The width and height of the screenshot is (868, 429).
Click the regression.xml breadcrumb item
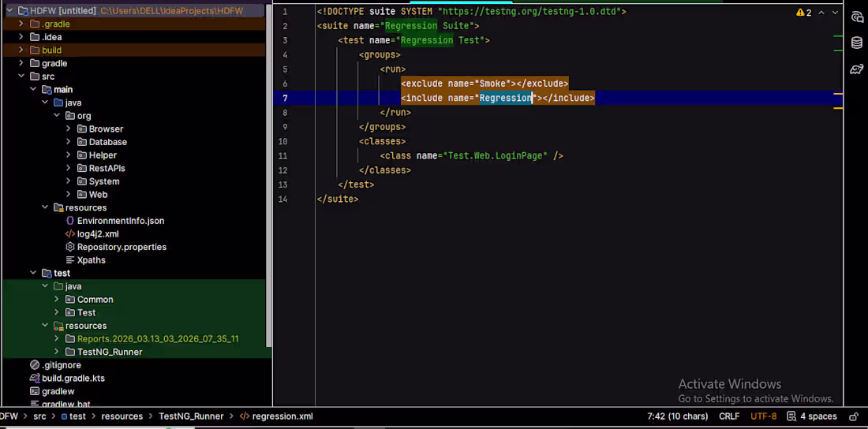point(282,416)
